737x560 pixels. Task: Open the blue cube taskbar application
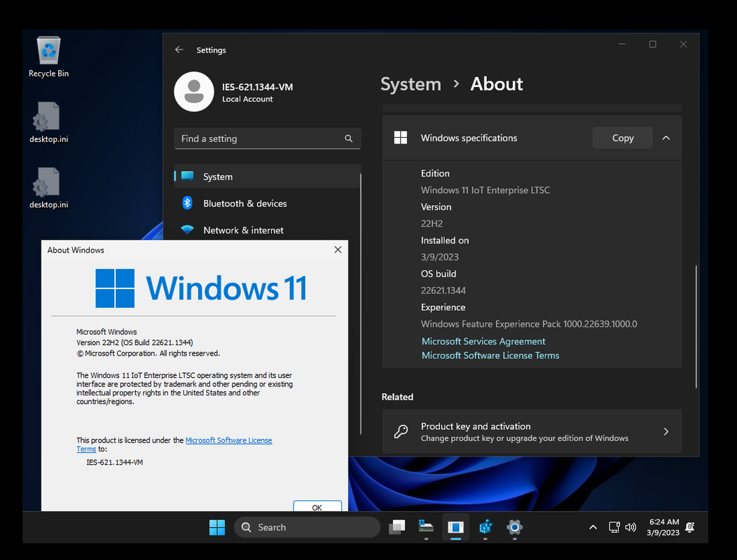point(485,527)
